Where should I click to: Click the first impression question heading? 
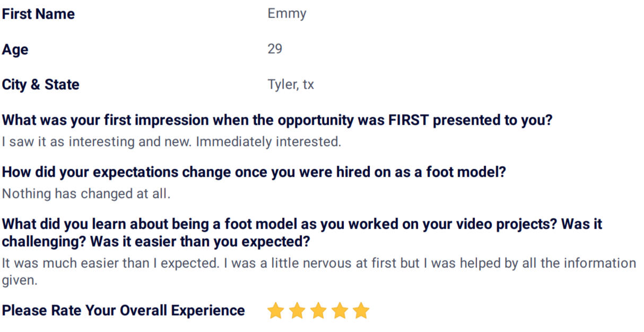click(x=277, y=120)
